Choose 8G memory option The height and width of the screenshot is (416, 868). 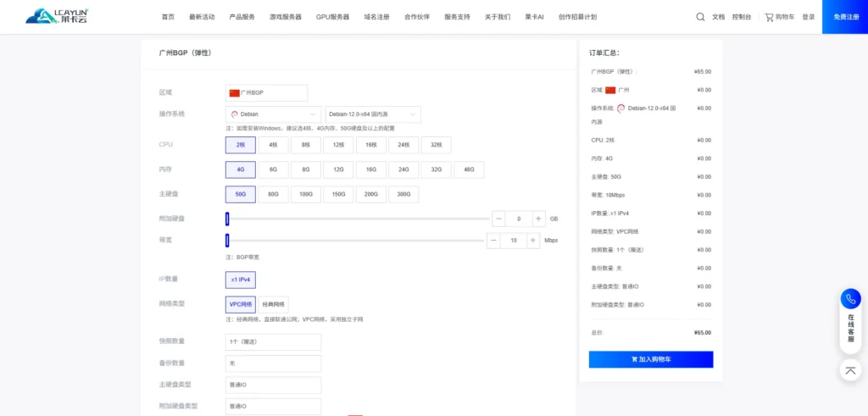[305, 169]
